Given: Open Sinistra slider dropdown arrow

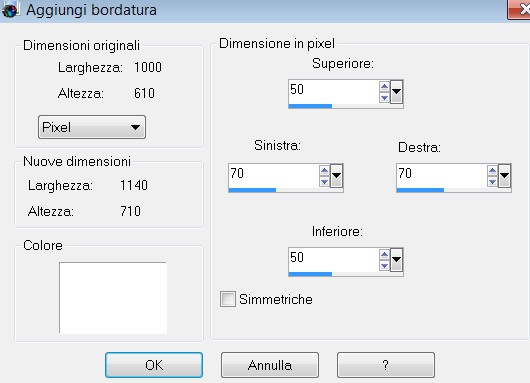Looking at the screenshot, I should click(x=336, y=176).
